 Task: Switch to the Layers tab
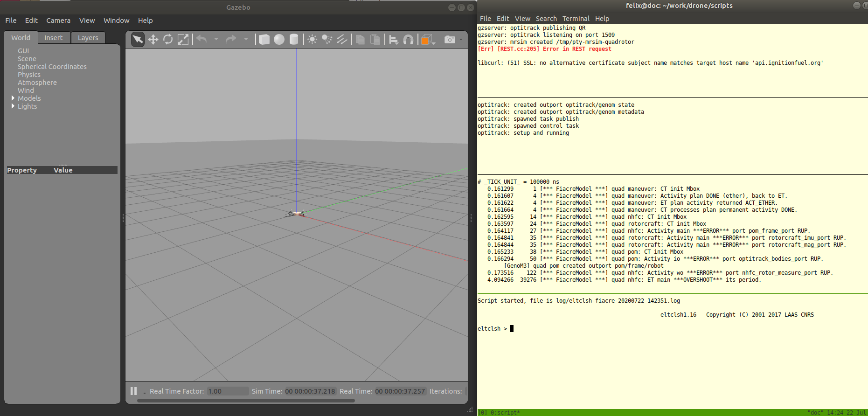88,38
